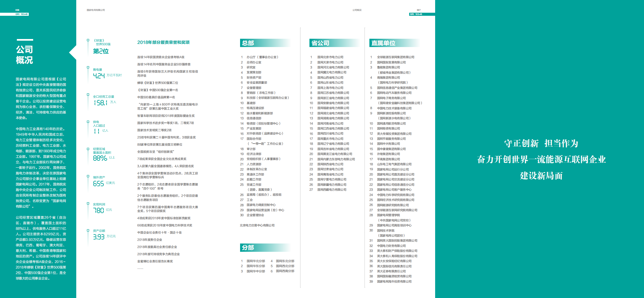Click the square marker beside 全口径用工总量

pyautogui.click(x=88, y=94)
